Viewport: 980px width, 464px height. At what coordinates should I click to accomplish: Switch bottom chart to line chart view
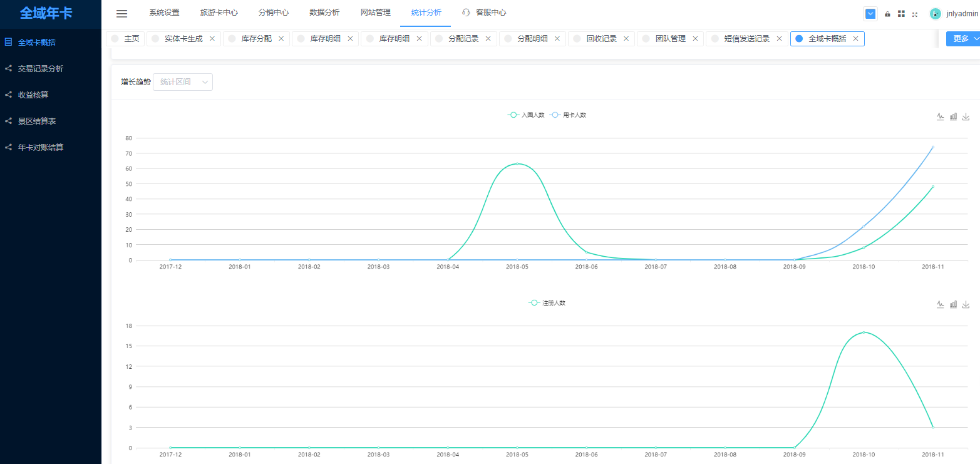940,304
